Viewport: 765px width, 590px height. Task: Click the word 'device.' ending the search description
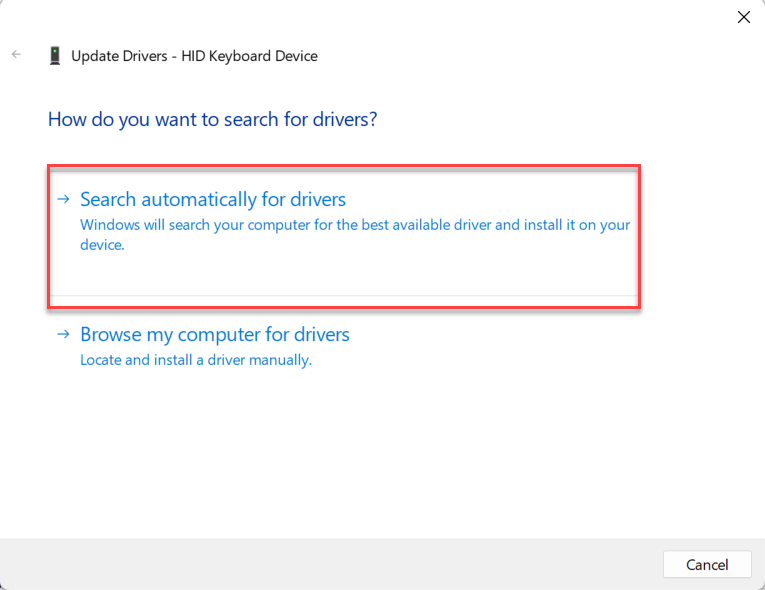[102, 245]
